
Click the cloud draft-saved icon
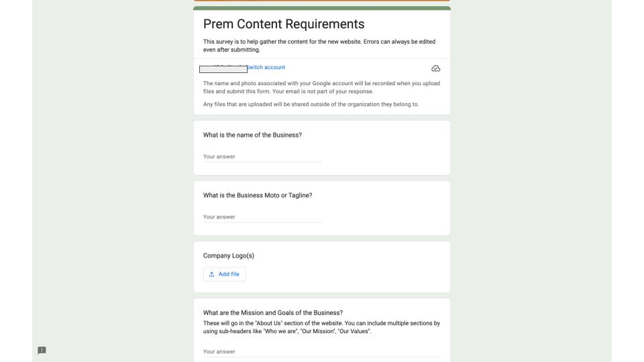435,68
